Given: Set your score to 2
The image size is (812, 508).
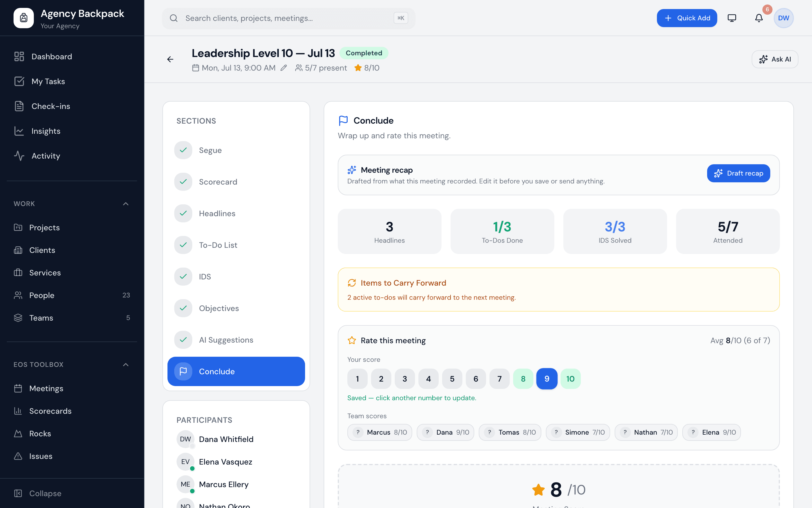Looking at the screenshot, I should (x=381, y=379).
